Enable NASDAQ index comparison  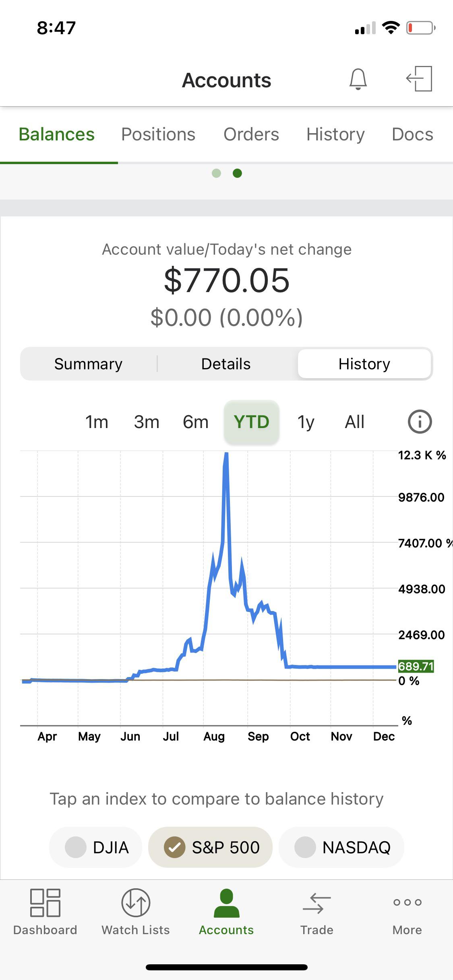pyautogui.click(x=341, y=847)
